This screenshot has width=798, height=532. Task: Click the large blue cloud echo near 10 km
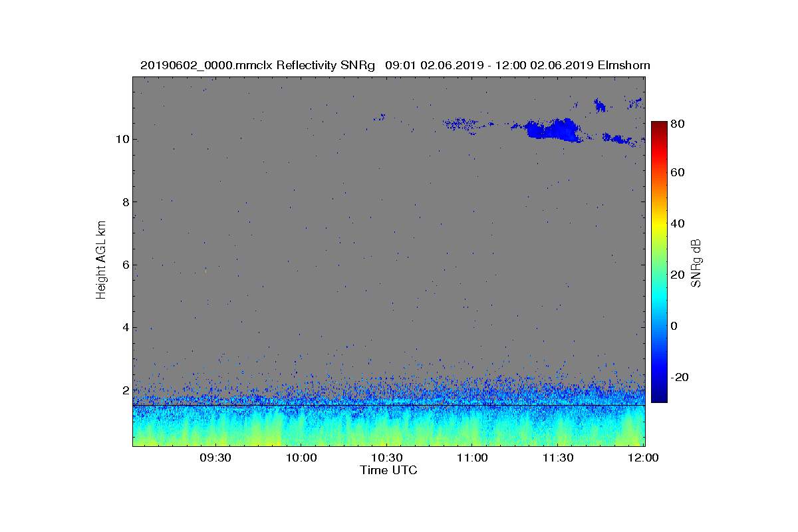click(x=552, y=130)
